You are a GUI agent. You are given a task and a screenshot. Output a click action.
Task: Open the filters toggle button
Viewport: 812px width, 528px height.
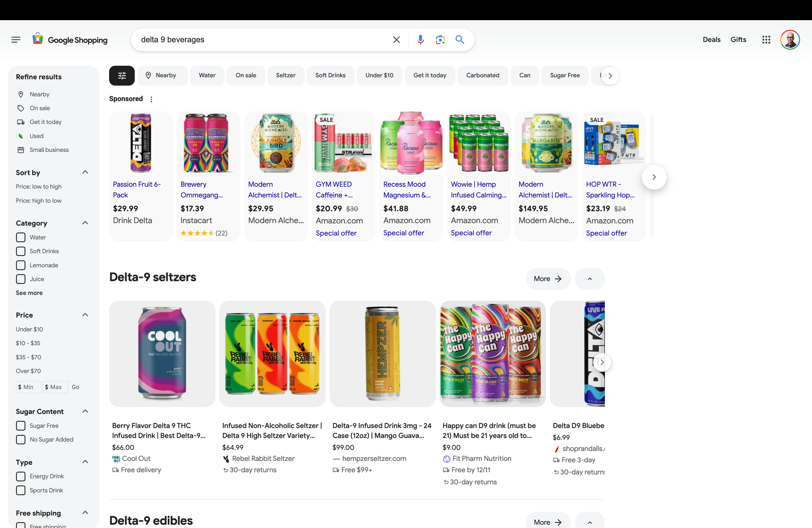[122, 76]
